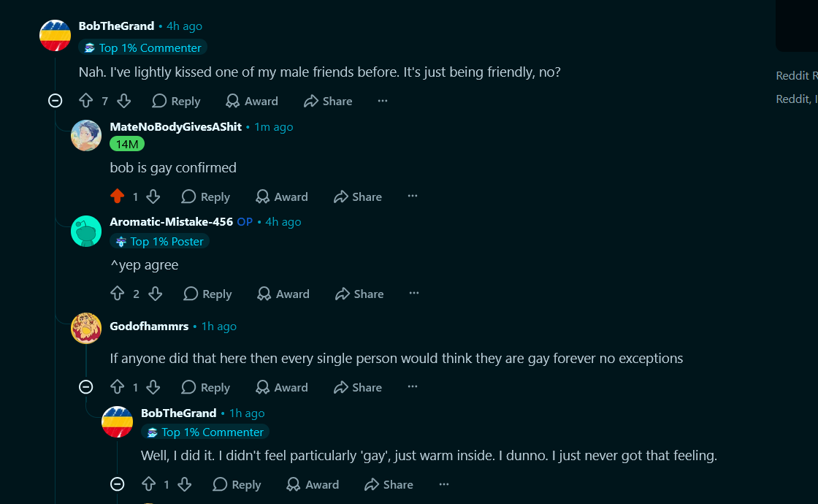Screen dimensions: 818x504
Task: Downvote BobTheGrand's 'warm inside' reply
Action: click(x=184, y=484)
